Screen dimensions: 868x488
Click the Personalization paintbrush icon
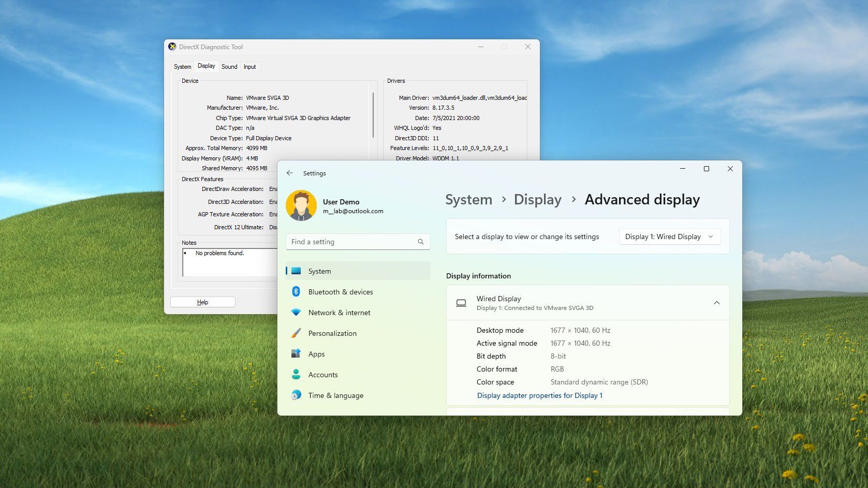[x=296, y=333]
